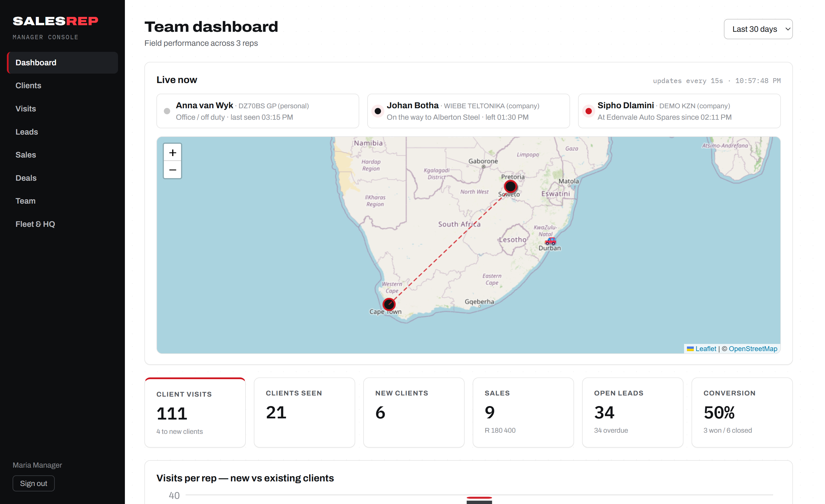Click the Durban label on map
Screen dimensions: 825x504
coord(549,248)
